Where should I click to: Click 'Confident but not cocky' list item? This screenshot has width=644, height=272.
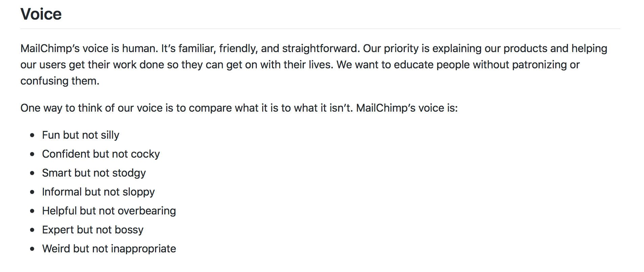click(x=101, y=154)
